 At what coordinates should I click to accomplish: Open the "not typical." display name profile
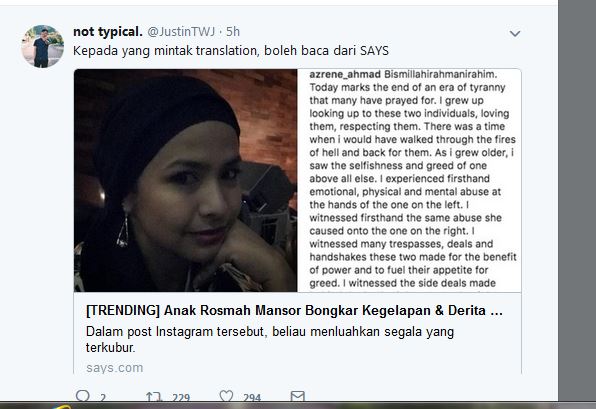(x=108, y=32)
